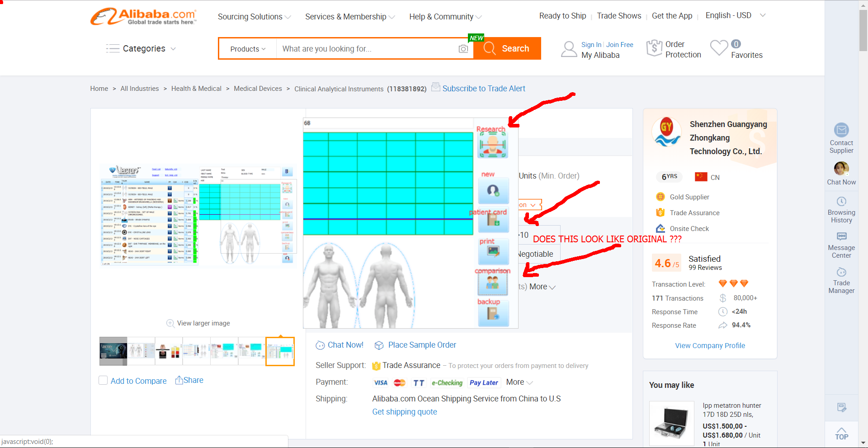The image size is (868, 448).
Task: Click the TOP back-to-top arrow
Action: point(841,433)
